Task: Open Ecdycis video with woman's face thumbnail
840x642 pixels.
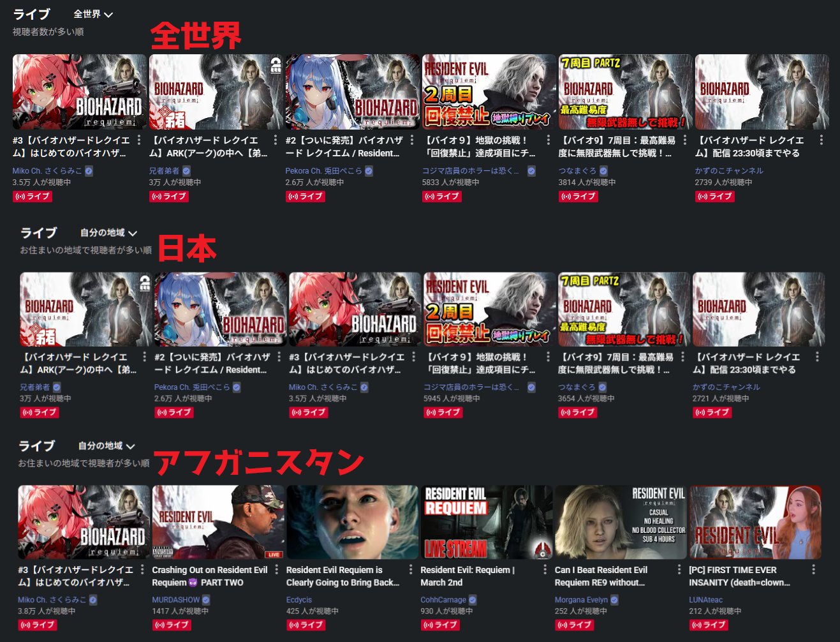Action: 352,522
